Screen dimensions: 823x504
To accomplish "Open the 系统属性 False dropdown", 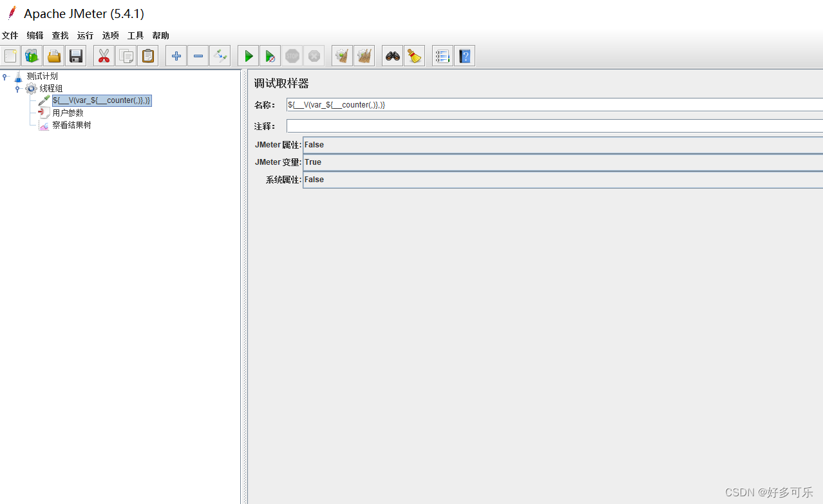I will click(563, 180).
